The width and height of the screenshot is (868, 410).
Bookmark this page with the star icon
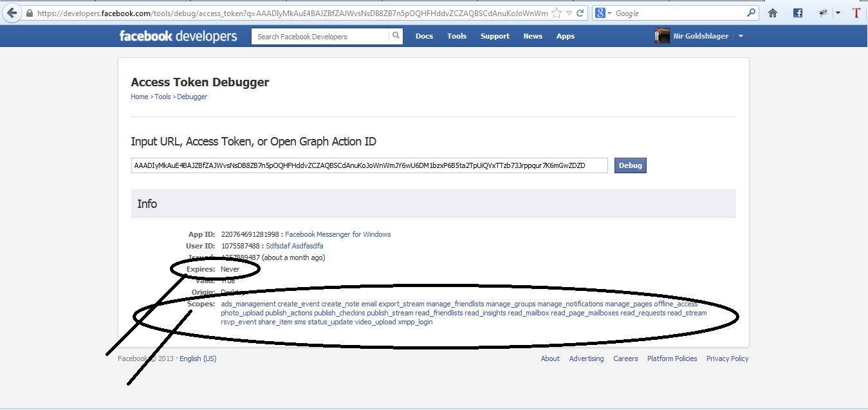tap(557, 13)
